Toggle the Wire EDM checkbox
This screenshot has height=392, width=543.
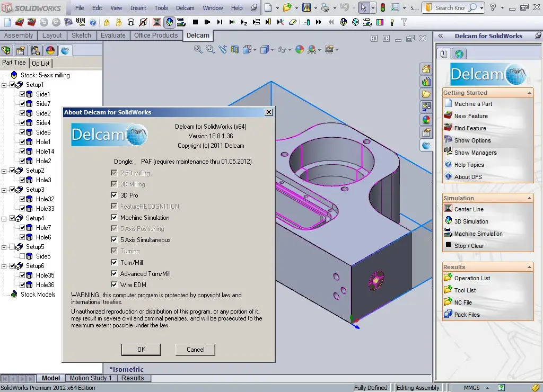pos(114,284)
